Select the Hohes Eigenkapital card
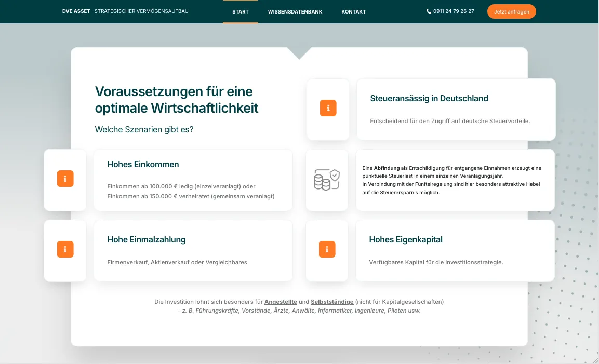 [x=455, y=251]
